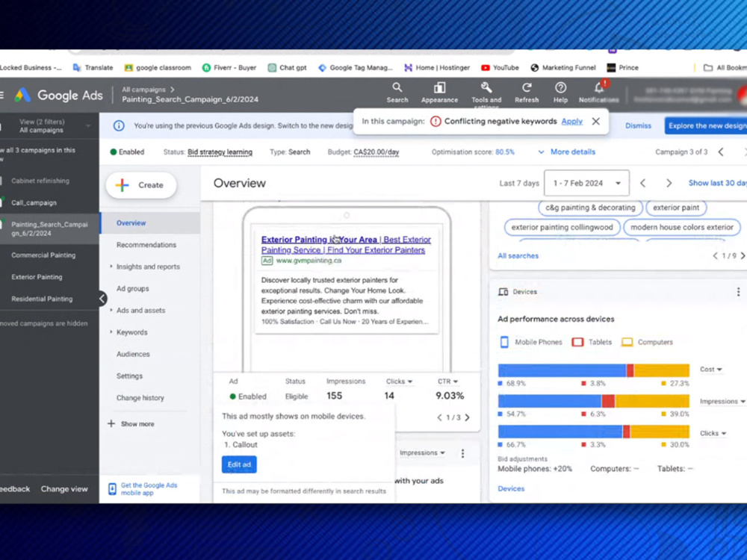Open Settings in the side menu
Viewport: 747px width, 560px height.
[129, 376]
